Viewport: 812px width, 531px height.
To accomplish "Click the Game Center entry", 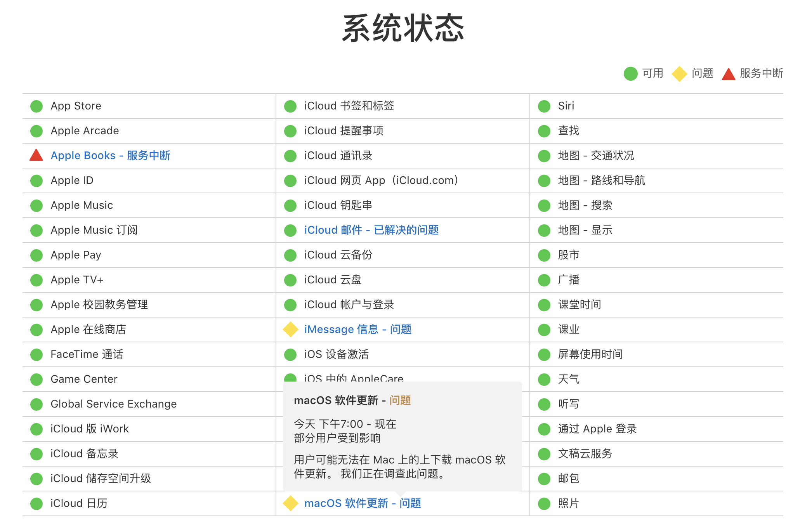I will (84, 379).
